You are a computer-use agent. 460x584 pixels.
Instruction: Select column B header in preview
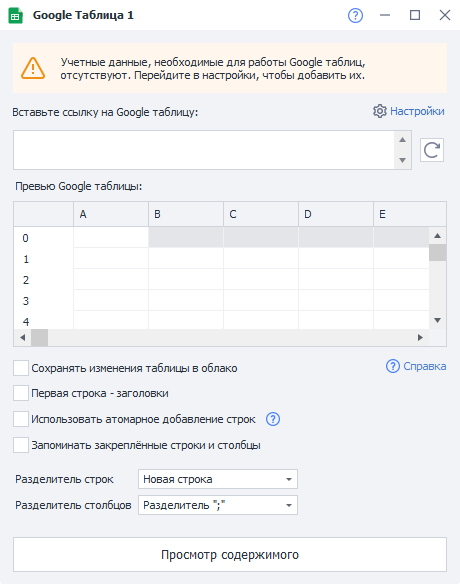pos(186,214)
